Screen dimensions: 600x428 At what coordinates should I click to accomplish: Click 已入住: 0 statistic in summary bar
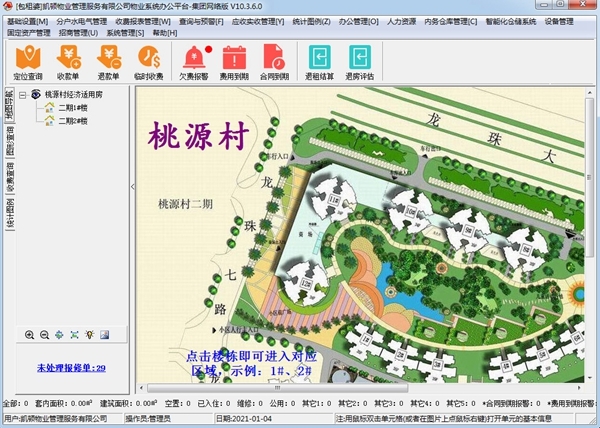tap(214, 403)
